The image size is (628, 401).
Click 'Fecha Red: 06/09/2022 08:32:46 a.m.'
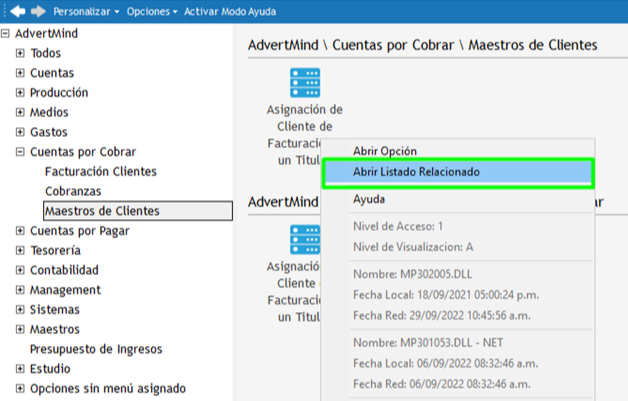(442, 384)
